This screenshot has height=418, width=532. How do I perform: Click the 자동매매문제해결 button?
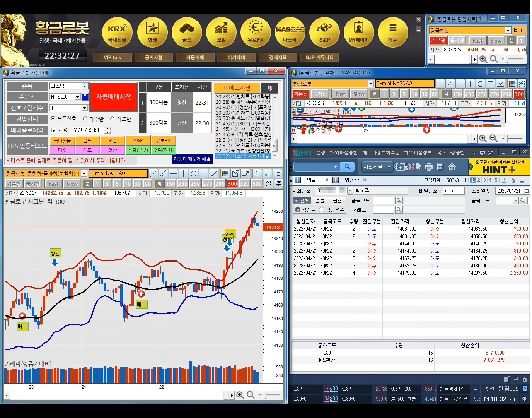(192, 159)
